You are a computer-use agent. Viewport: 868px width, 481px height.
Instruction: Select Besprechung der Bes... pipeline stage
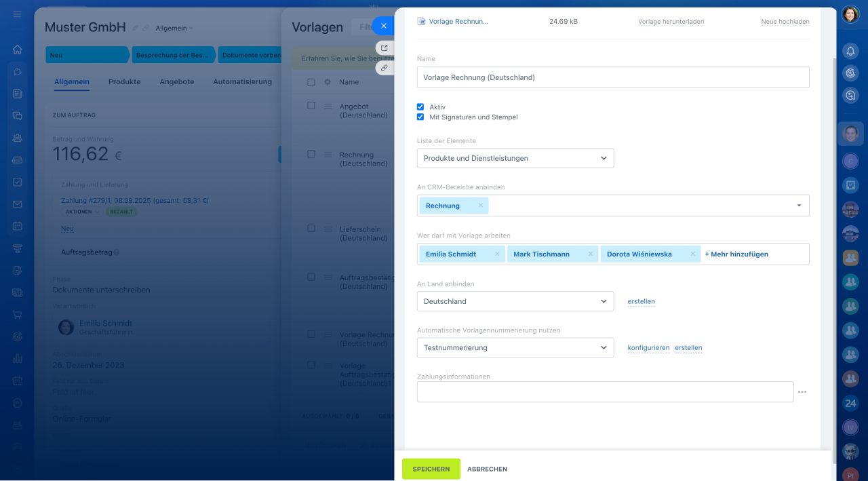click(172, 55)
